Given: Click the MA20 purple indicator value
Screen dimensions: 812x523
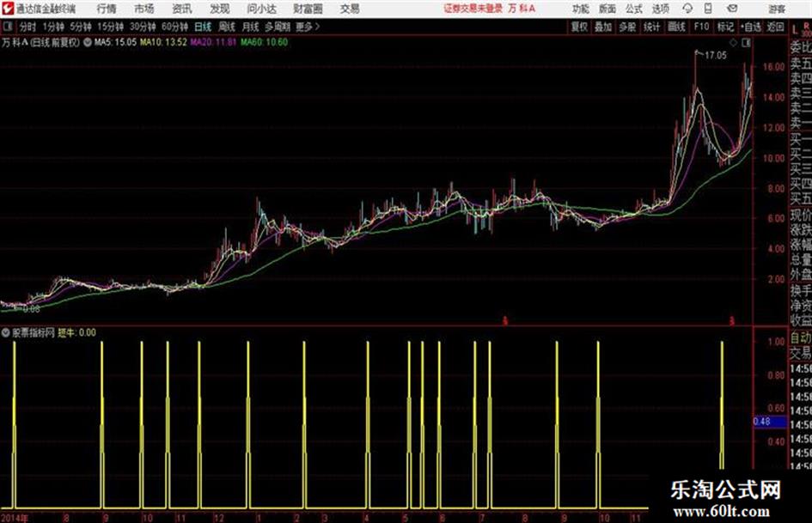Looking at the screenshot, I should pos(213,42).
